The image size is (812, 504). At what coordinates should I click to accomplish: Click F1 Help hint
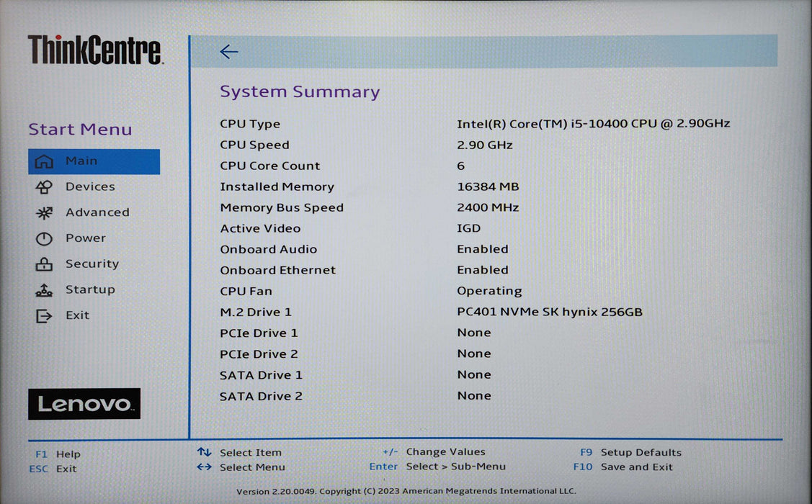[x=58, y=454]
